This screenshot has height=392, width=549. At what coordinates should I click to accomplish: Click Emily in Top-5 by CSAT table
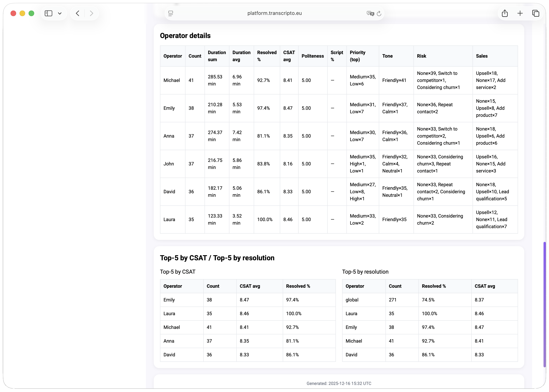[169, 300]
